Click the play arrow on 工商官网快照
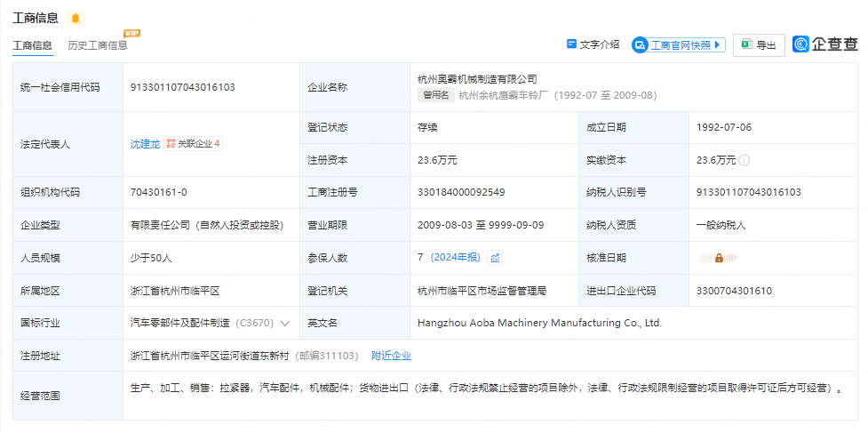868x433 pixels. [718, 44]
